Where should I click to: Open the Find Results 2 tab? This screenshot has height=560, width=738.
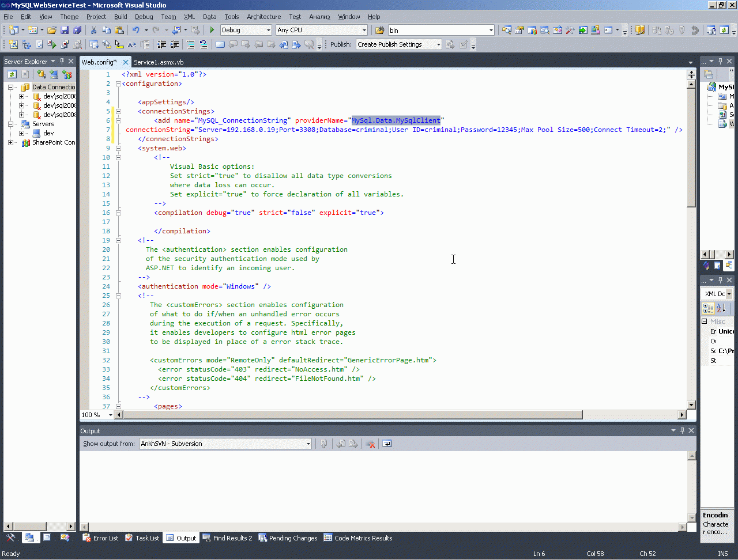tap(227, 538)
